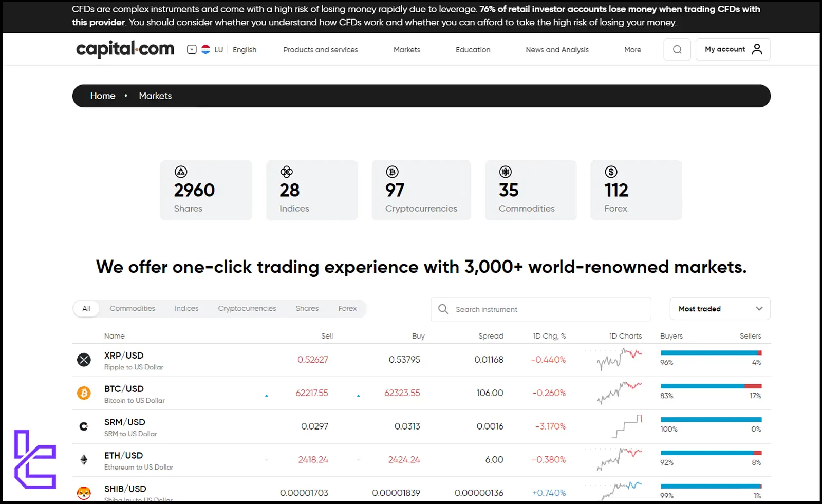Screen dimensions: 822x504
Task: Open the SHIB/USD instrument
Action: [x=125, y=489]
